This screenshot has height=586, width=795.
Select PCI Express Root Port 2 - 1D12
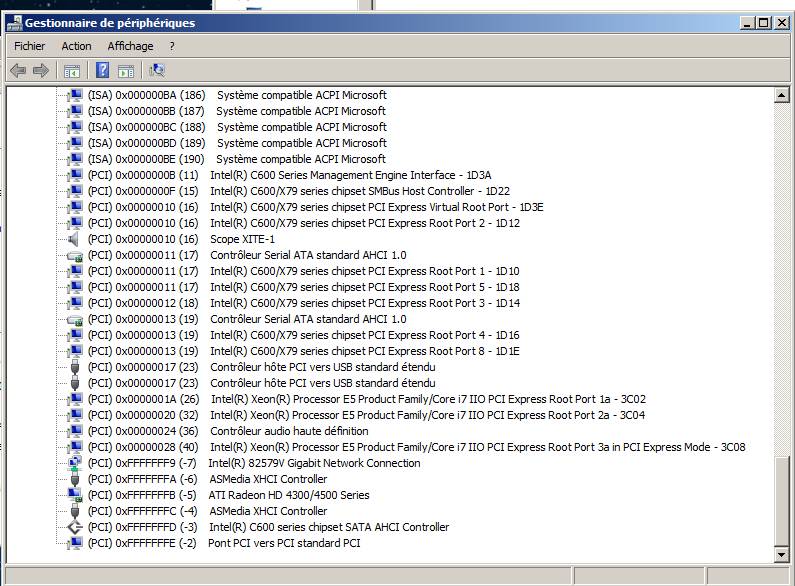[304, 223]
